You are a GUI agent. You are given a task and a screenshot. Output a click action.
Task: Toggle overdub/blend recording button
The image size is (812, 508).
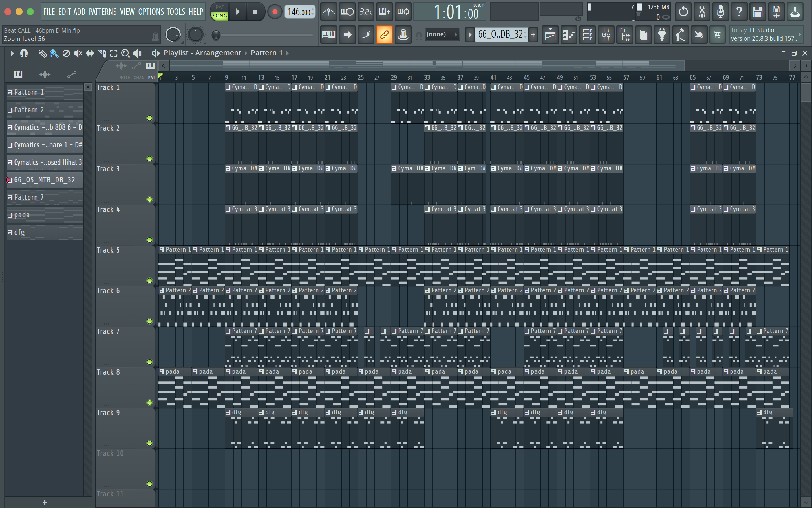coord(384,12)
